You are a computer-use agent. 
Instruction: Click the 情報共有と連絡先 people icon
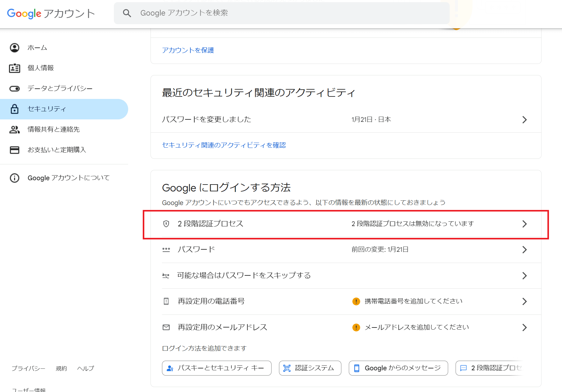tap(15, 129)
